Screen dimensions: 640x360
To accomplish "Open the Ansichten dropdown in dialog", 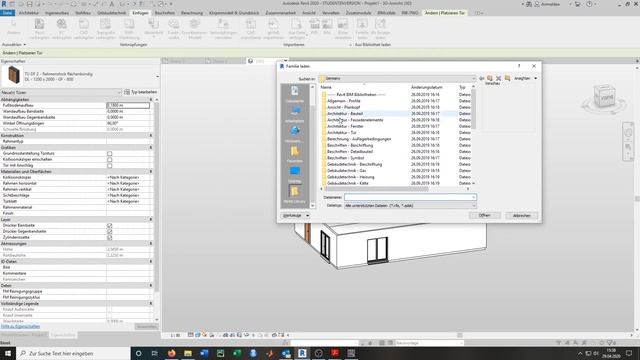I will pos(526,78).
